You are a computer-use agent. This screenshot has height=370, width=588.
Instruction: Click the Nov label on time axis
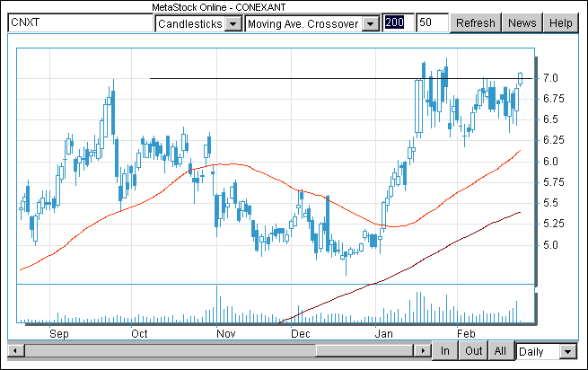point(225,333)
